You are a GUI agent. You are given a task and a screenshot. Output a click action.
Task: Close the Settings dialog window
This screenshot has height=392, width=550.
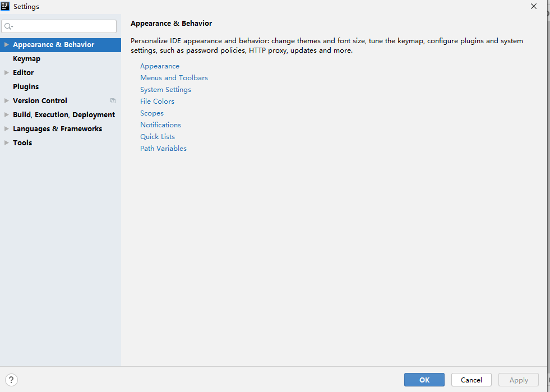pos(534,6)
